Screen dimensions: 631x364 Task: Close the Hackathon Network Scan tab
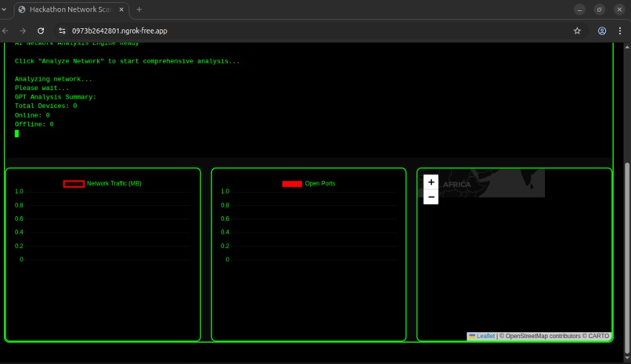[x=121, y=9]
